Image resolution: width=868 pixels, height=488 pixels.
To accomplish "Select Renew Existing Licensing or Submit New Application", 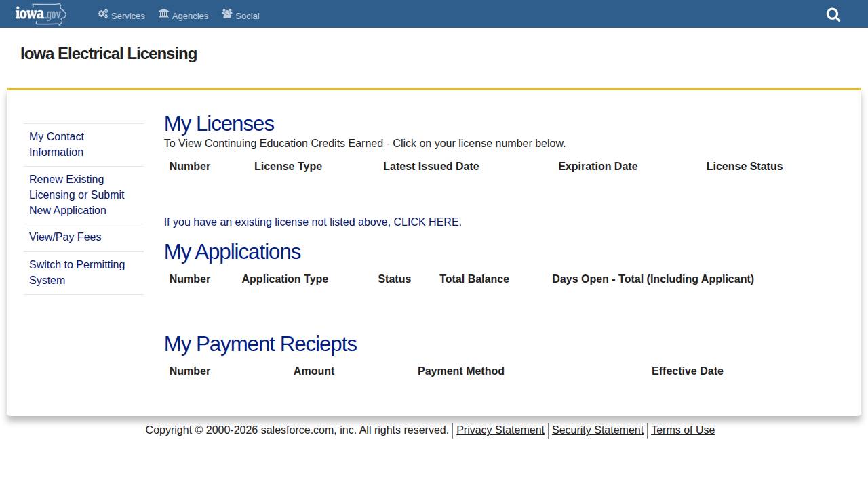I will click(x=77, y=195).
